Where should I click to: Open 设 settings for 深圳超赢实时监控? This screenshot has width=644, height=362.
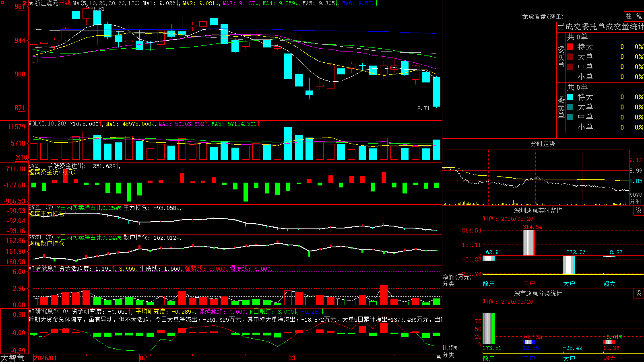pyautogui.click(x=639, y=211)
